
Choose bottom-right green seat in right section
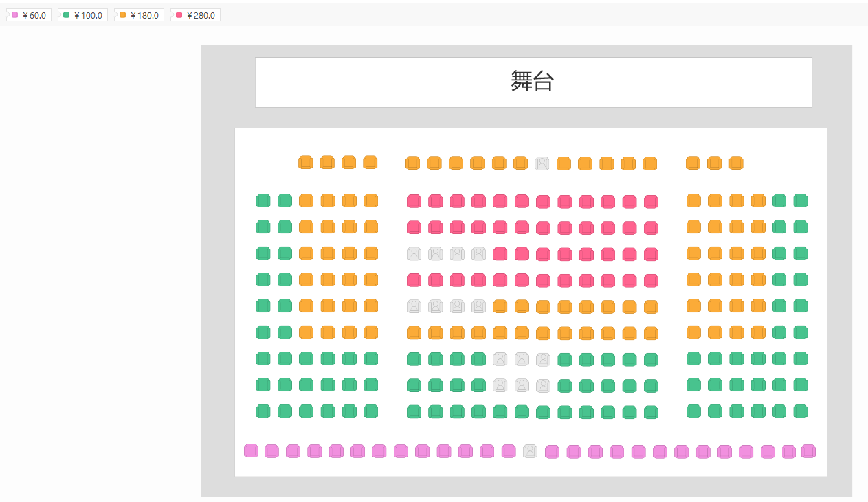point(800,411)
